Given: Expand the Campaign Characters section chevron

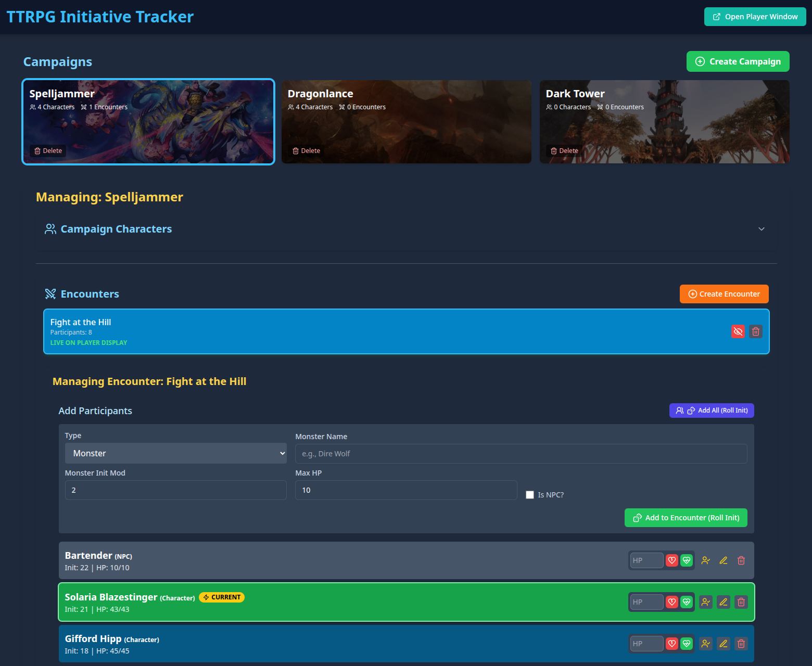Looking at the screenshot, I should (762, 229).
